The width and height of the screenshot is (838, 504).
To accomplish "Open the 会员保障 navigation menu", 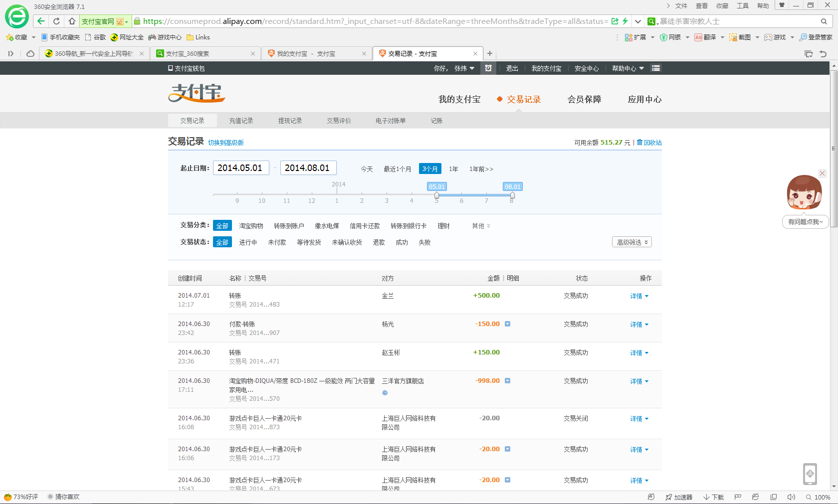I will [584, 99].
